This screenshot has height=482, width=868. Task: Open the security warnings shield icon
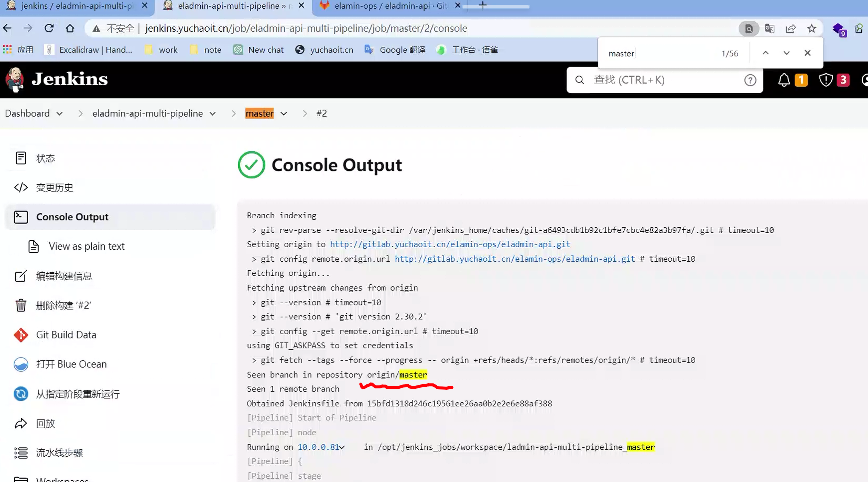825,80
